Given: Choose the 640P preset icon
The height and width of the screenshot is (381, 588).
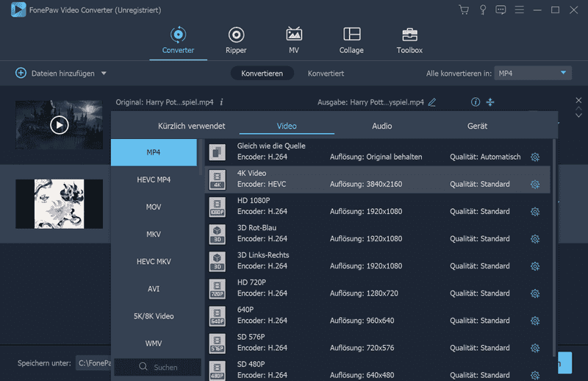Looking at the screenshot, I should 218,316.
